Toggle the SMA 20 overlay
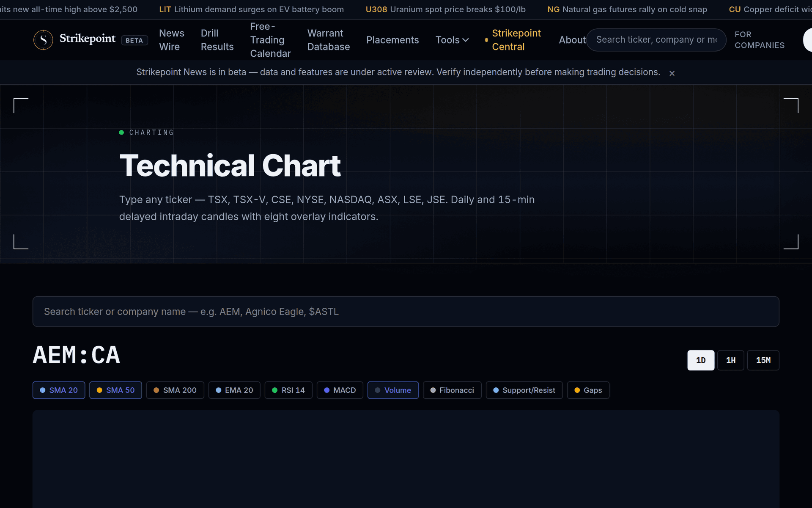 click(x=59, y=390)
